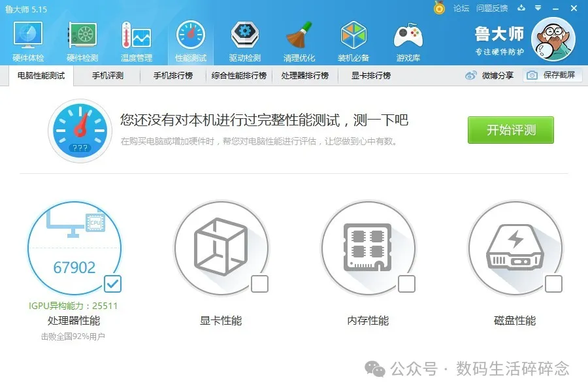
Task: Open the 论坛 forum link
Action: (x=461, y=8)
